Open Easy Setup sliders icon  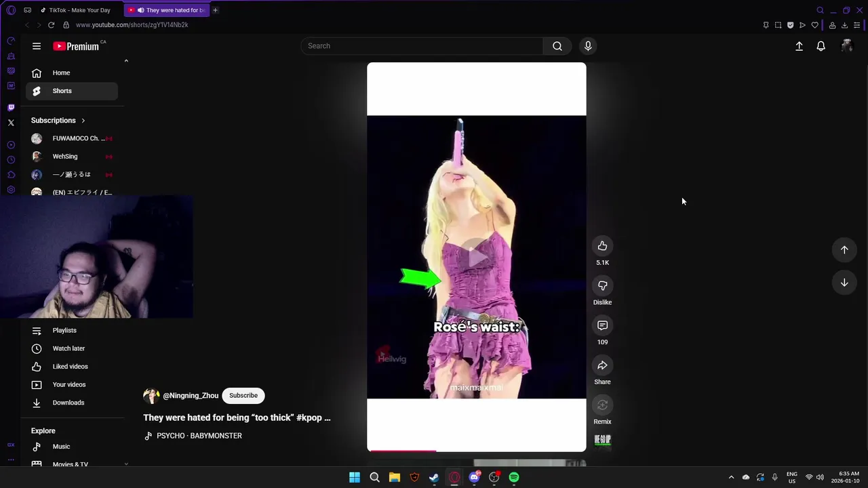click(x=856, y=25)
